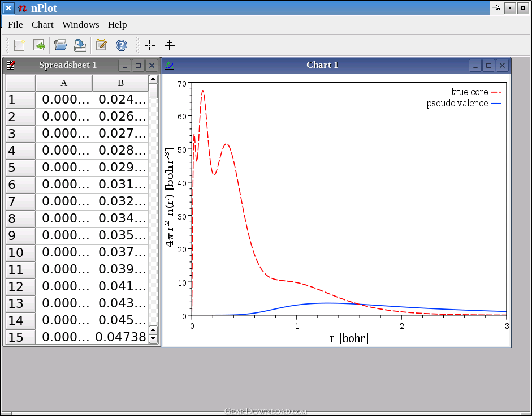Click the Spreadsheet 1 title bar text
The width and height of the screenshot is (532, 416).
click(68, 65)
